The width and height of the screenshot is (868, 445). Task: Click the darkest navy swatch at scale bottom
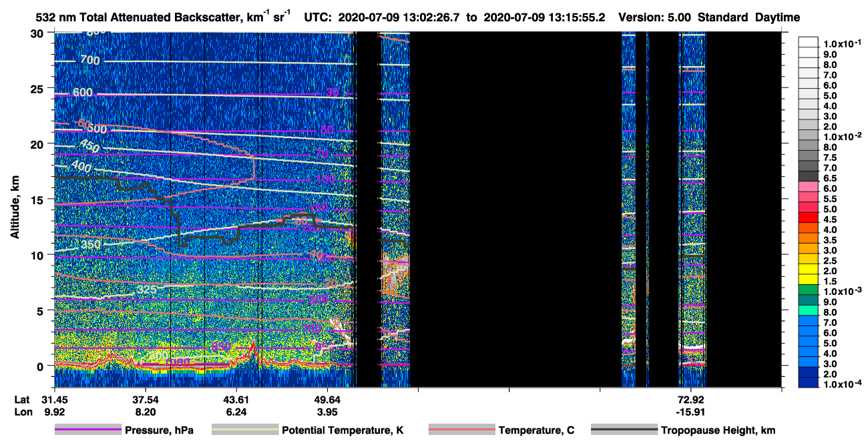809,382
